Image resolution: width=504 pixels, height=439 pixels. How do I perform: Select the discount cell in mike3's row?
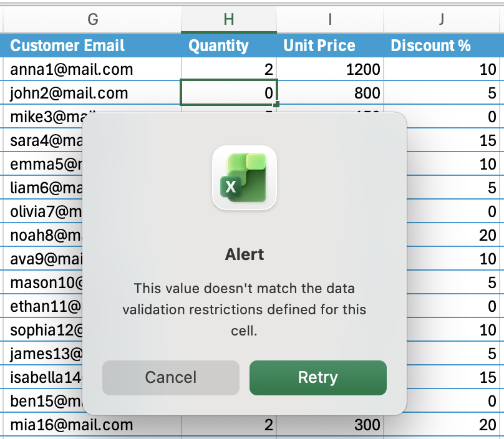[453, 117]
